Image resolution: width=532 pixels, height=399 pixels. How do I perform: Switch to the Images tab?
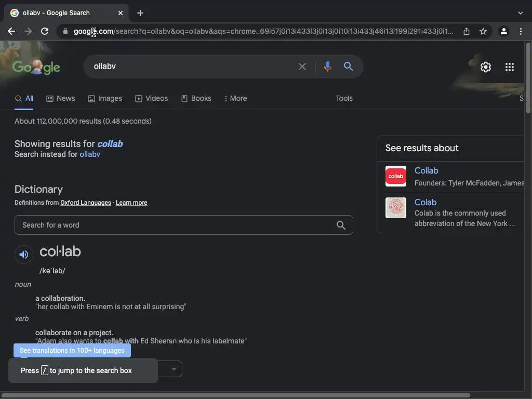pos(105,98)
